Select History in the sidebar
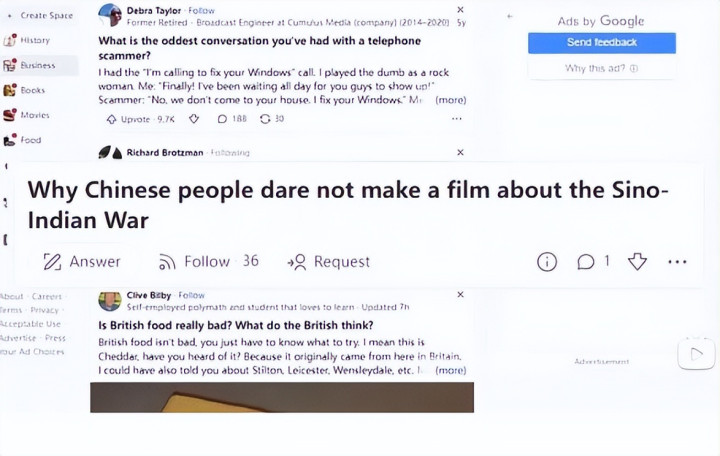 (35, 40)
